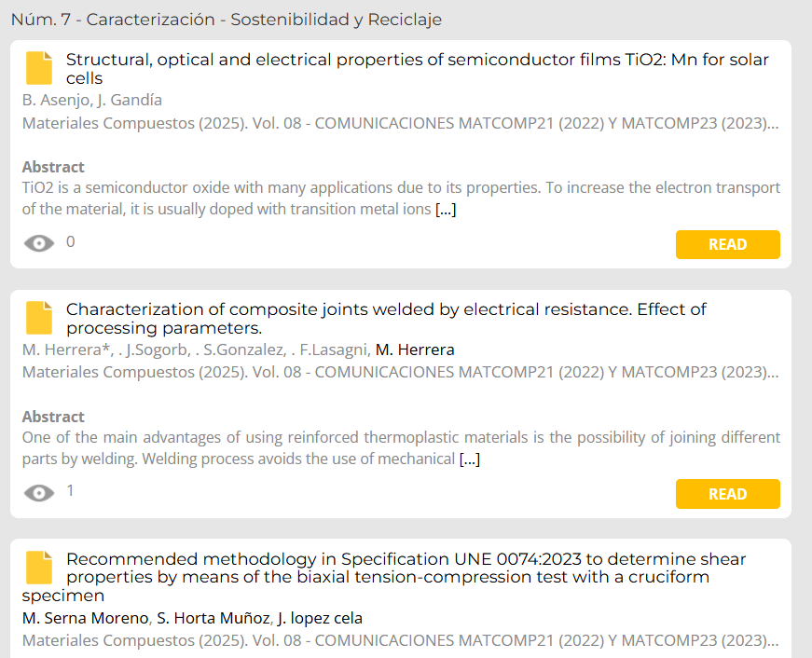Click the yellow document icon beside TiO2 paper
Viewport: 812px width, 658px height.
point(39,68)
